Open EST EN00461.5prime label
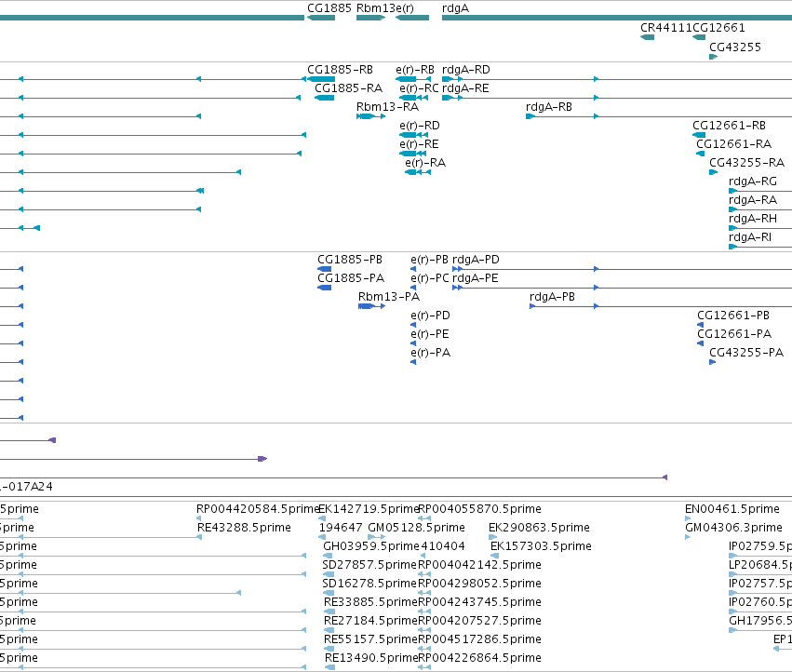792x672 pixels. point(732,509)
